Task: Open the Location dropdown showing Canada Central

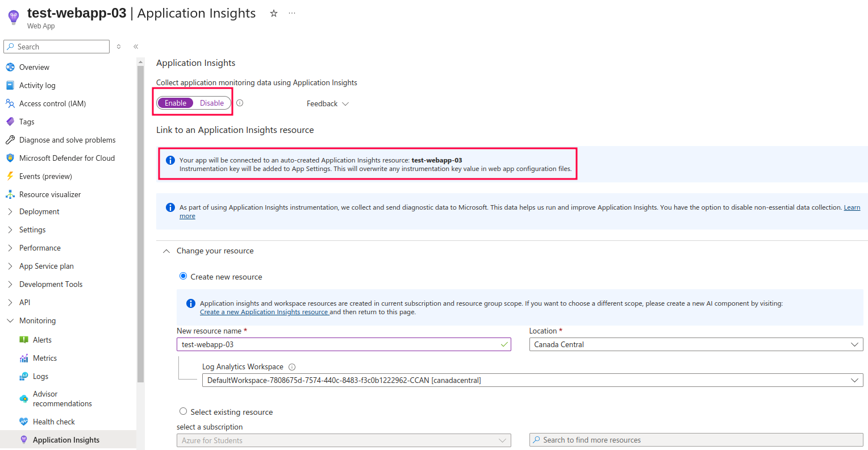Action: coord(696,344)
